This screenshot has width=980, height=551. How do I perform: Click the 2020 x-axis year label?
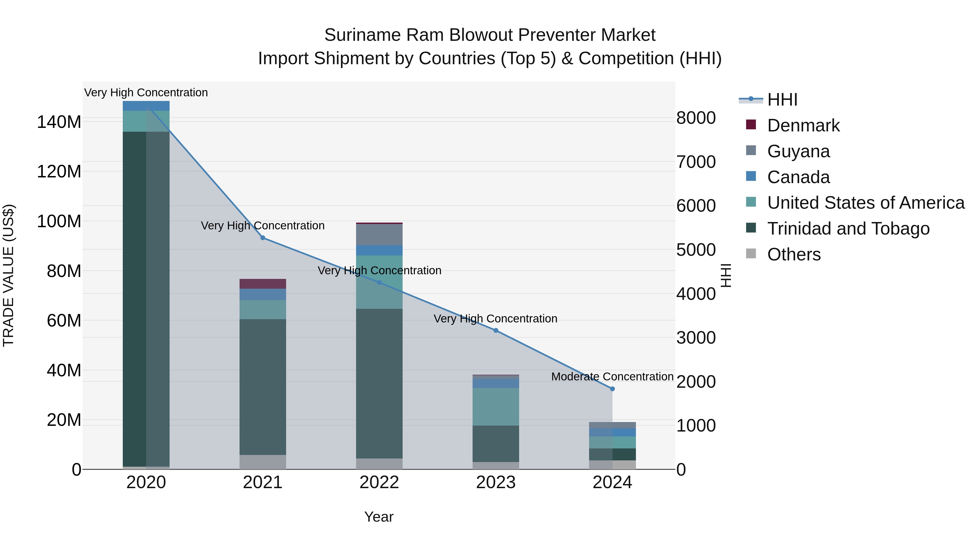click(146, 482)
